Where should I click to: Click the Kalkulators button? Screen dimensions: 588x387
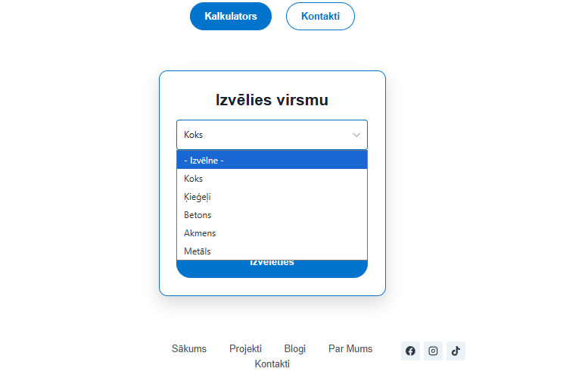(231, 16)
